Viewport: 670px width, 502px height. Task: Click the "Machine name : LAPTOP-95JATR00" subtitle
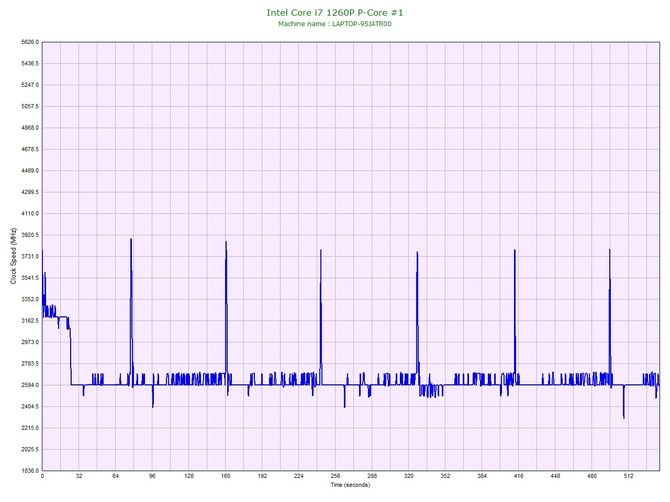pos(335,24)
